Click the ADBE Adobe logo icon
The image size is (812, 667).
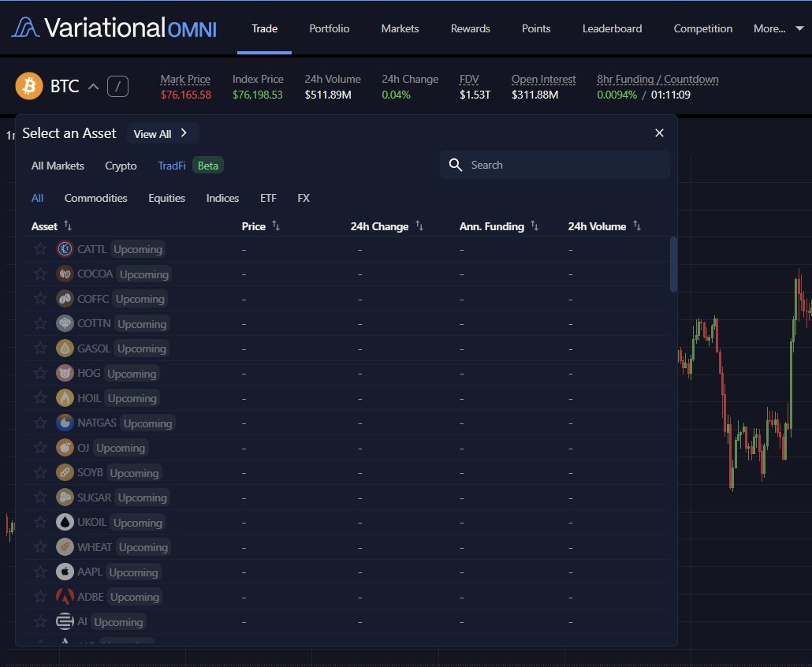click(x=65, y=597)
